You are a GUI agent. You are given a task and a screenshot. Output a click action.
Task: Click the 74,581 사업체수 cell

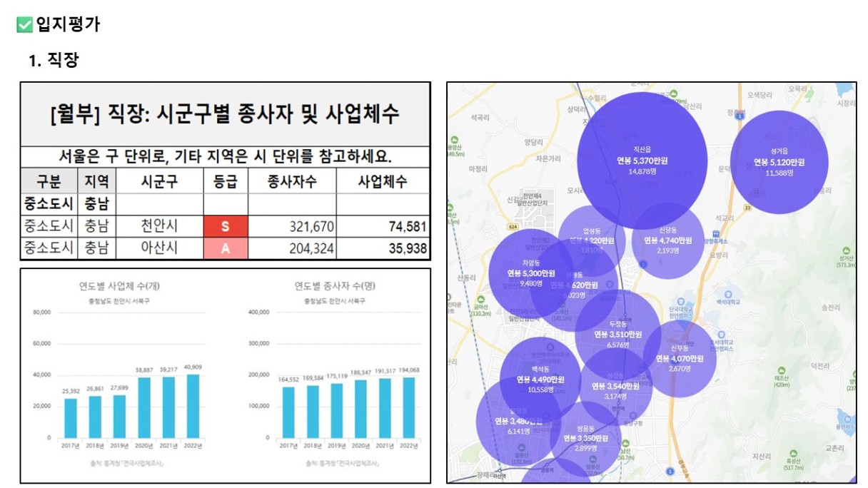click(383, 226)
